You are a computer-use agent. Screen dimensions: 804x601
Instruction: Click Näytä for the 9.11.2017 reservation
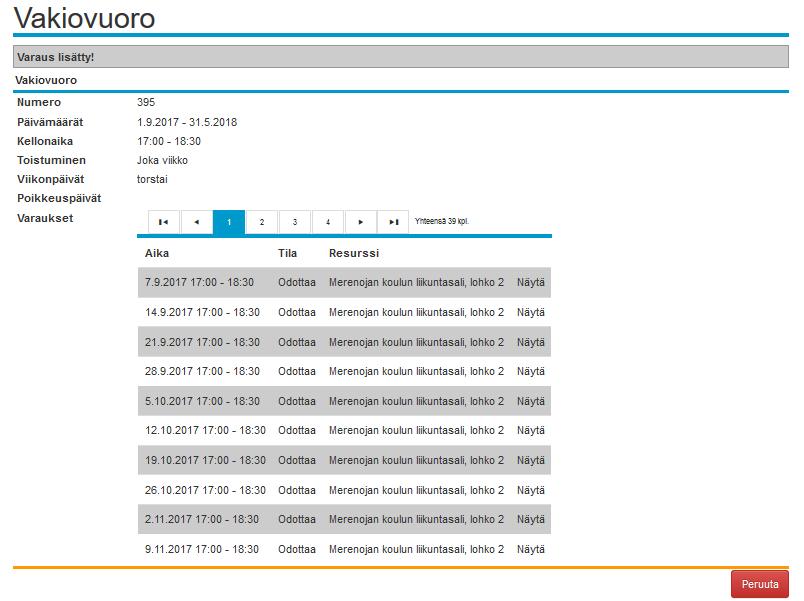tap(531, 549)
